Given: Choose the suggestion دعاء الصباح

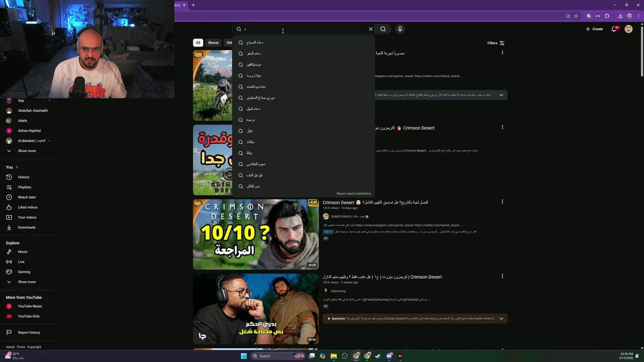Looking at the screenshot, I should point(303,42).
